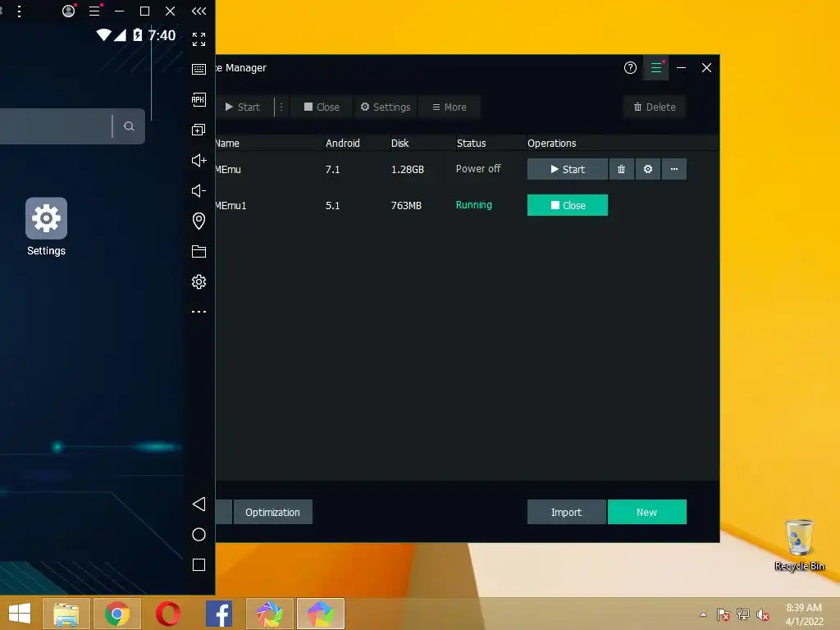Viewport: 840px width, 630px height.
Task: Open Facebook app from taskbar
Action: 218,614
